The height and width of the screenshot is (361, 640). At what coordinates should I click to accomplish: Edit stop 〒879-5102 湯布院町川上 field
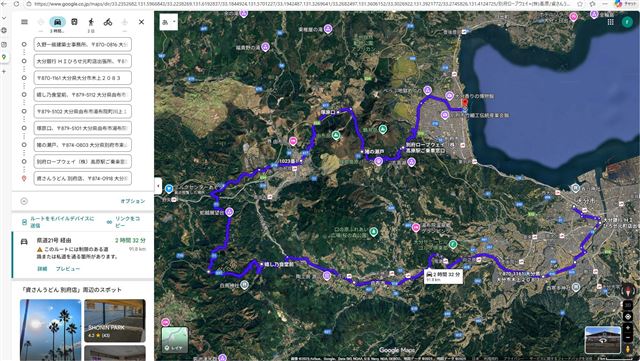pyautogui.click(x=82, y=111)
